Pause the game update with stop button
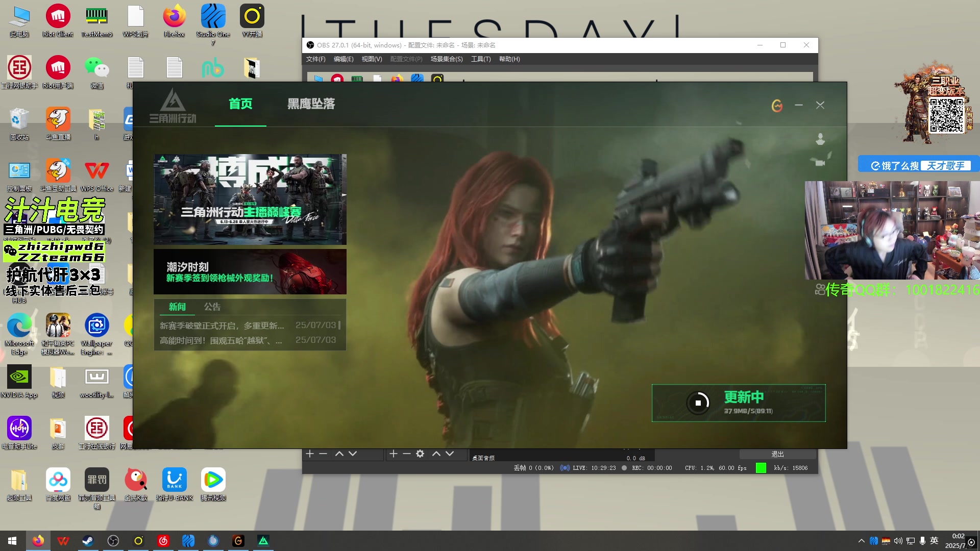The height and width of the screenshot is (551, 980). [x=698, y=403]
